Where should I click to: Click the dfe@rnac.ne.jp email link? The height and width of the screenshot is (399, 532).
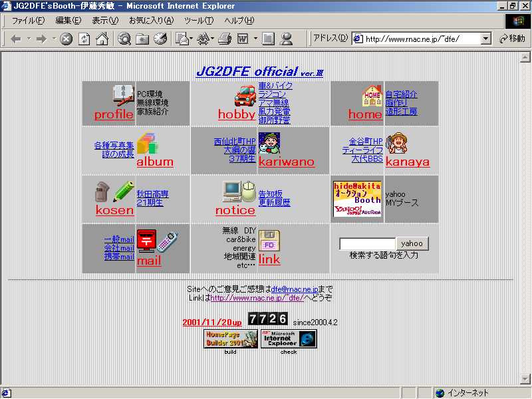pos(295,289)
